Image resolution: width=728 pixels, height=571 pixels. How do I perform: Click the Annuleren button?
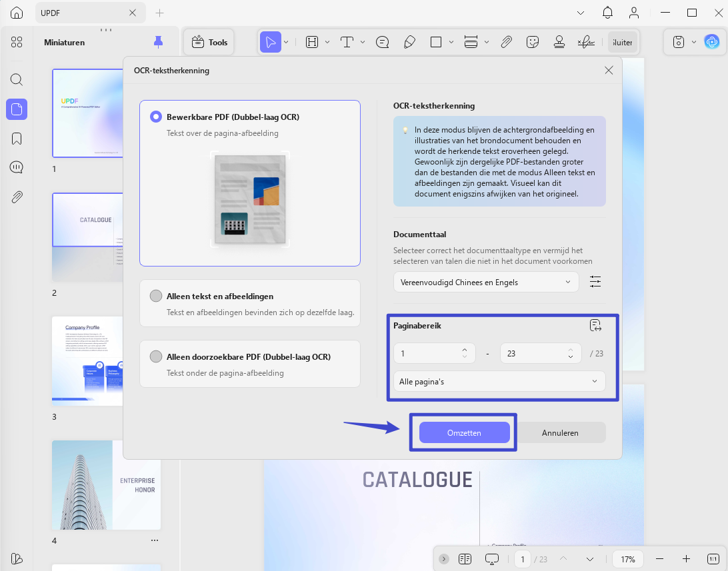click(560, 432)
